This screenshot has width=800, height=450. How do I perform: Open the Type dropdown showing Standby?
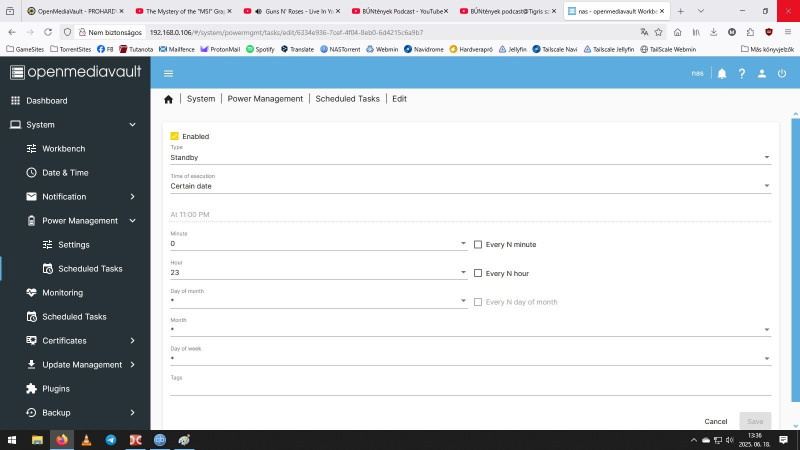tap(470, 158)
